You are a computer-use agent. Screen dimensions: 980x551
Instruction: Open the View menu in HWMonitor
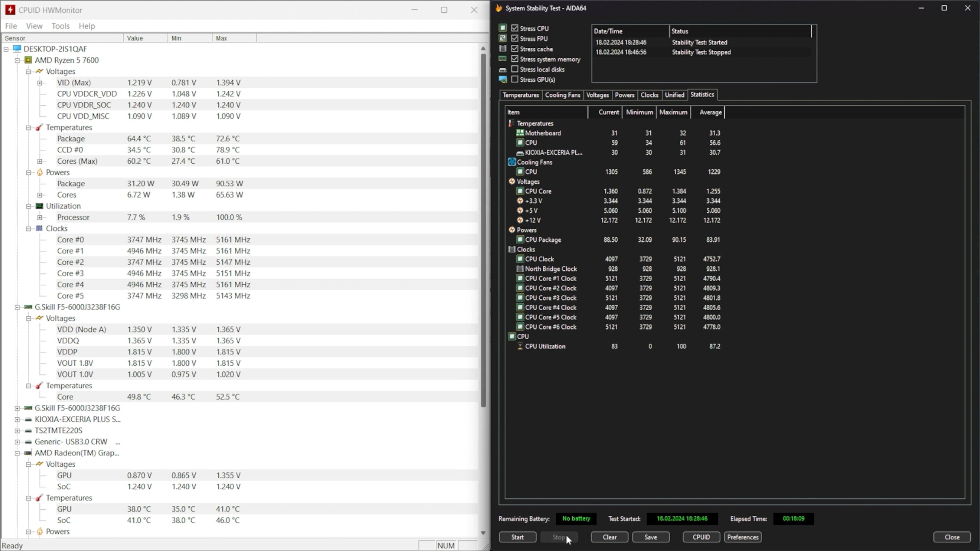[34, 26]
